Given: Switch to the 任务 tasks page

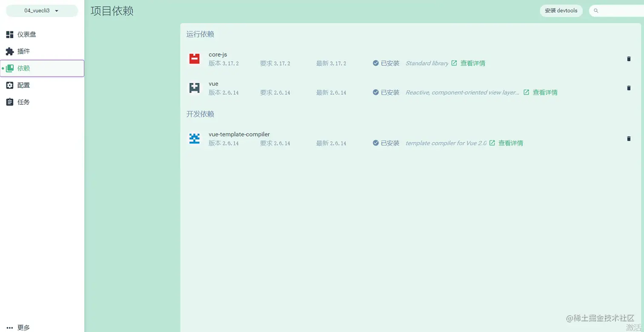Looking at the screenshot, I should pyautogui.click(x=42, y=102).
